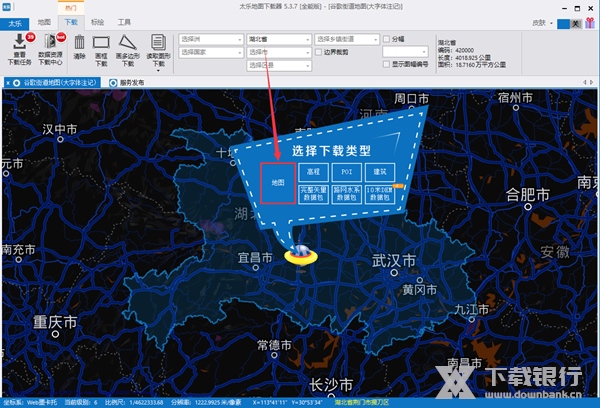Click the X/Y coordinate readout in status bar

(287, 402)
